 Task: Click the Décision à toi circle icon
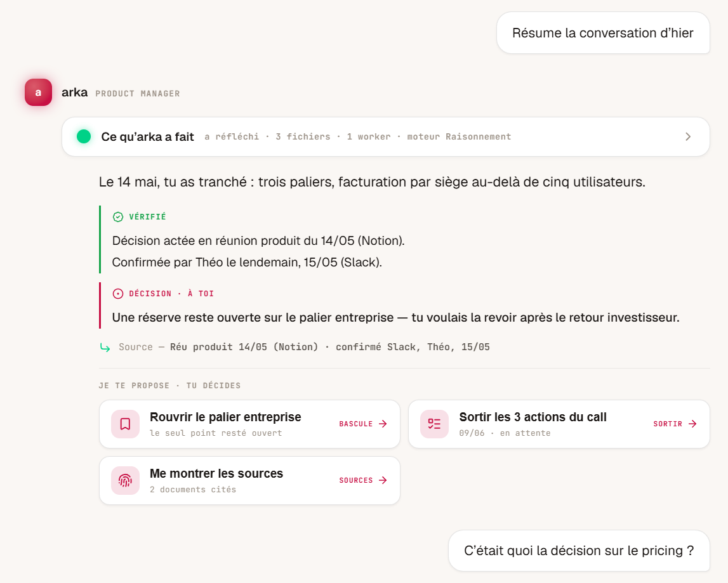[x=118, y=294]
